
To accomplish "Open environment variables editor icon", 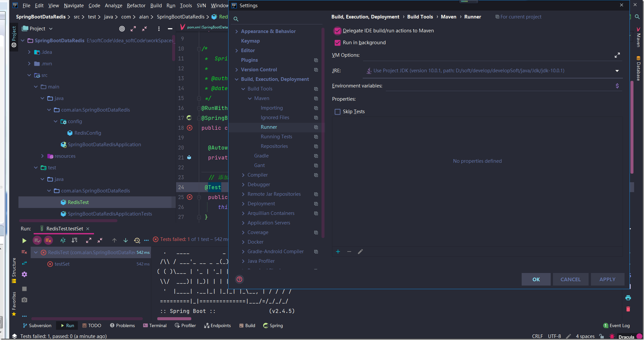I will pyautogui.click(x=617, y=86).
